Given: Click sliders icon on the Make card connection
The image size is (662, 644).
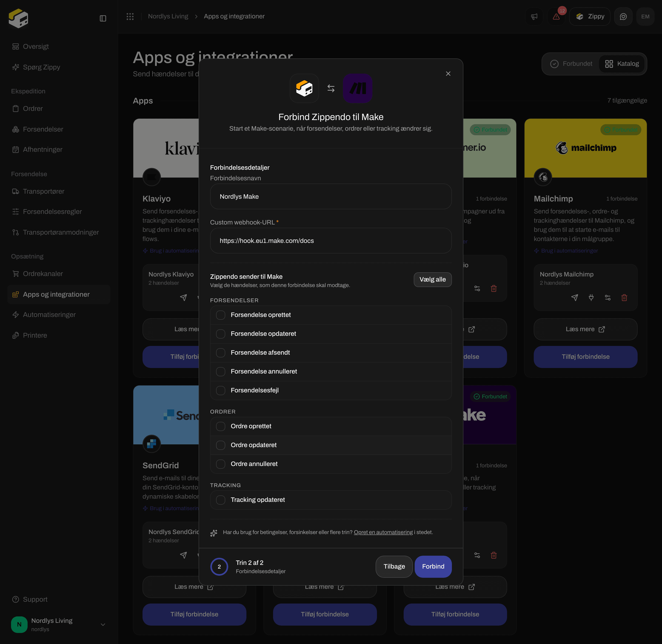Looking at the screenshot, I should [x=477, y=555].
